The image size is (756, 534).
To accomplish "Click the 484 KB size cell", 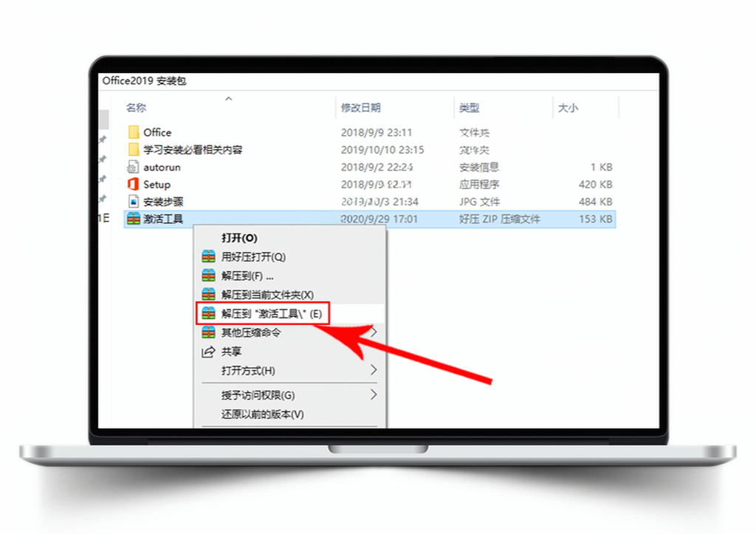I will click(x=596, y=202).
